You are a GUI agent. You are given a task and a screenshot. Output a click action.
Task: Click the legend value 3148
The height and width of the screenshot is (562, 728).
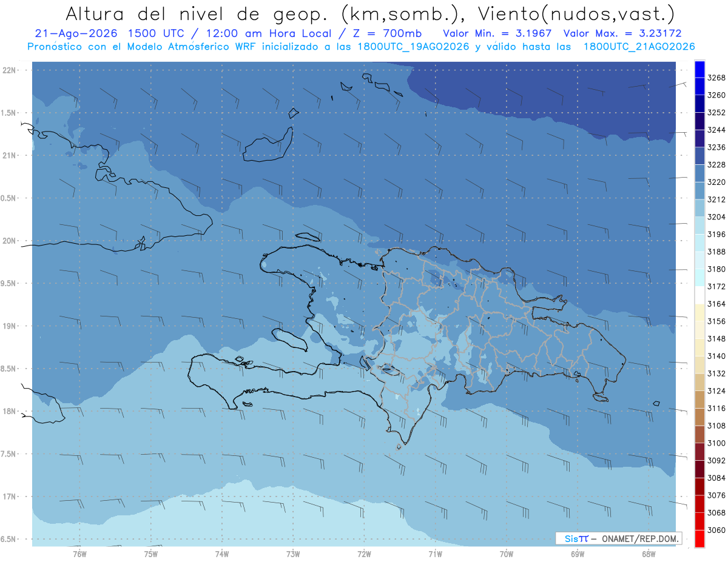click(x=716, y=338)
